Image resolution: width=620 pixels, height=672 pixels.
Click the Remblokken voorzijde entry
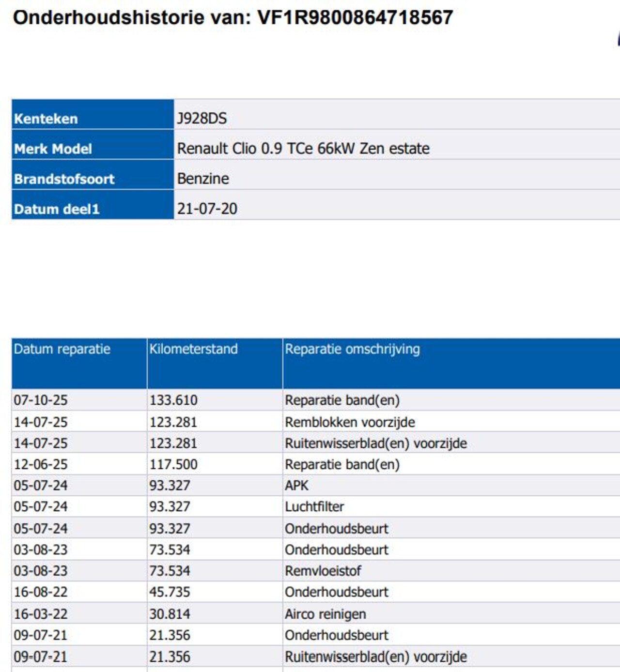click(x=350, y=422)
